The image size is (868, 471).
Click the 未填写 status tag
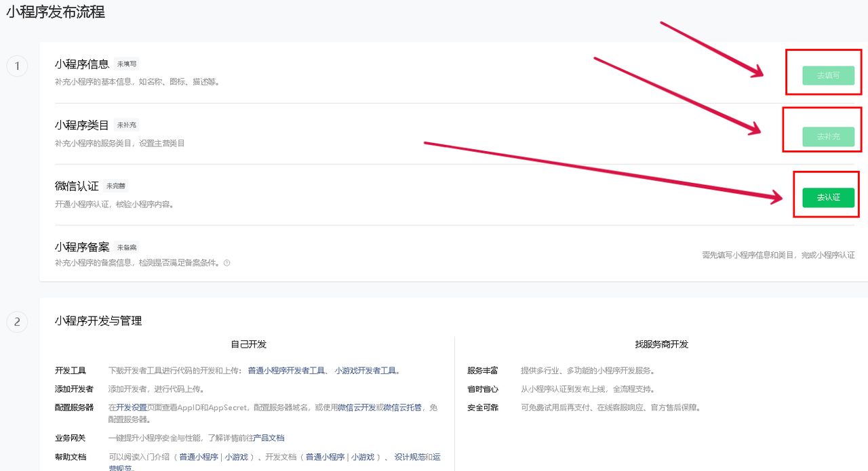(x=125, y=63)
